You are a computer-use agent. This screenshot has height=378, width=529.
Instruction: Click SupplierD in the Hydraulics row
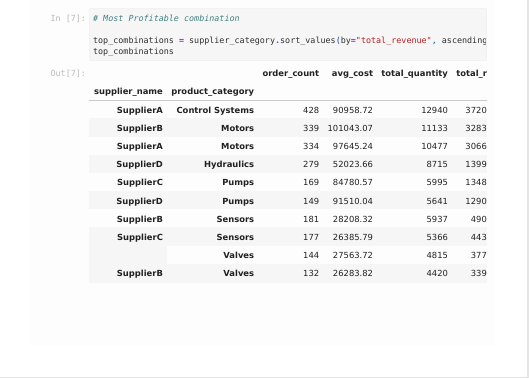pos(139,164)
